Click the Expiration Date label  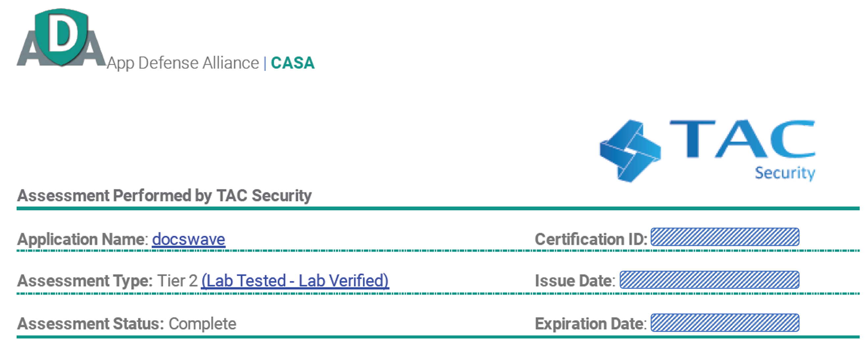591,323
